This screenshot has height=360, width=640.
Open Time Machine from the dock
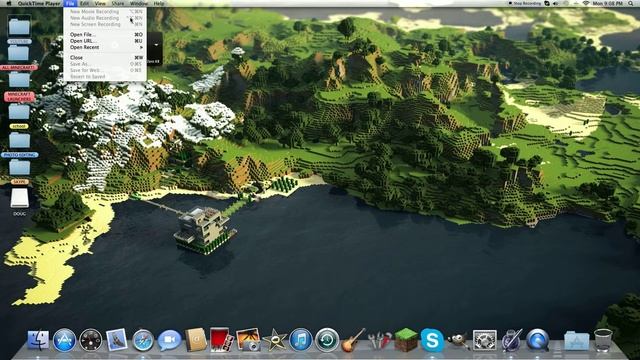tap(327, 340)
